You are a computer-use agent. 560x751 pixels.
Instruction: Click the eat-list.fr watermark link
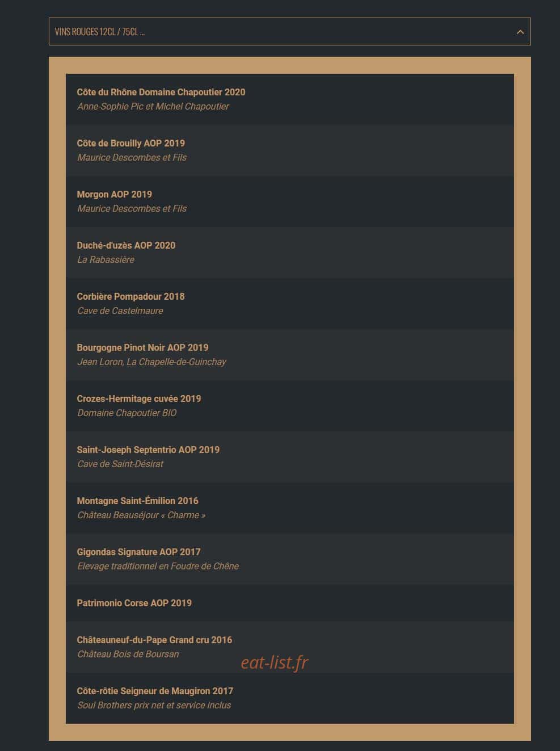(x=275, y=662)
